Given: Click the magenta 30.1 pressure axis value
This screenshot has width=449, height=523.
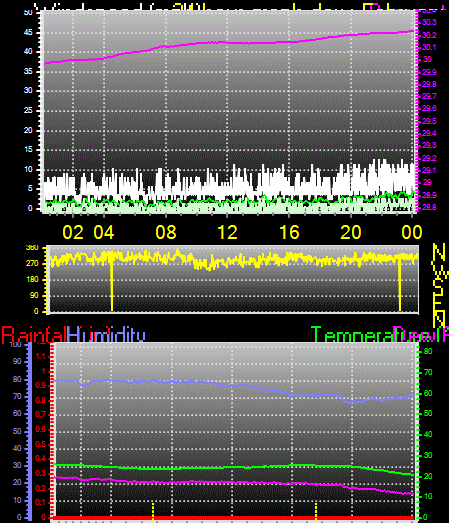Looking at the screenshot, I should point(429,47).
